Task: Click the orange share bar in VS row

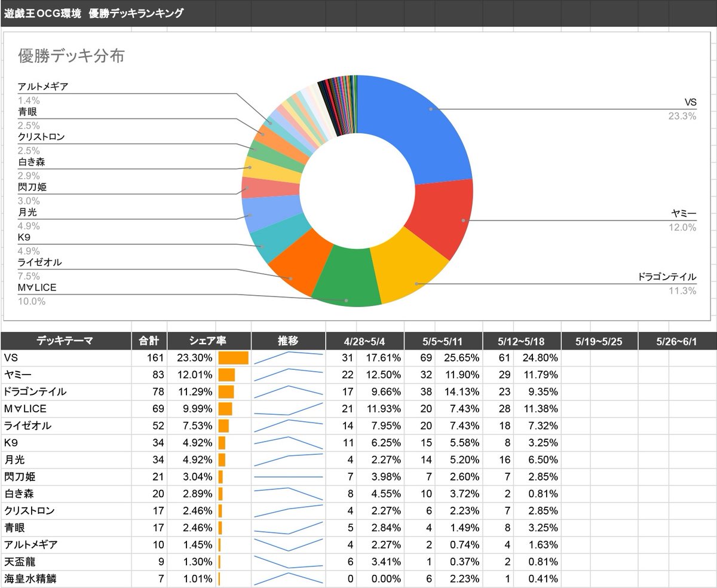Action: click(x=233, y=358)
